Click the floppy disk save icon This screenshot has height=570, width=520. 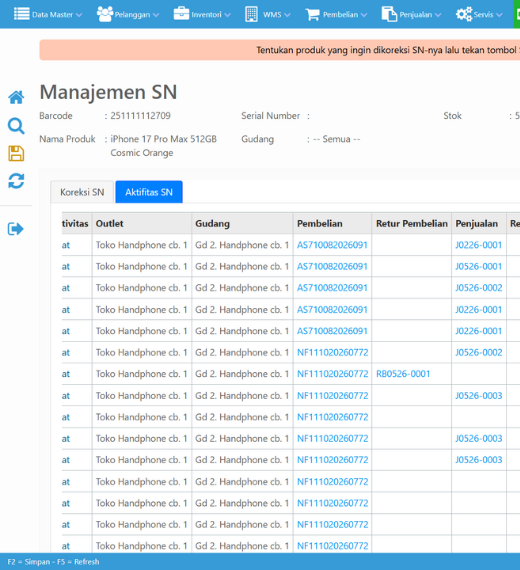coord(16,153)
